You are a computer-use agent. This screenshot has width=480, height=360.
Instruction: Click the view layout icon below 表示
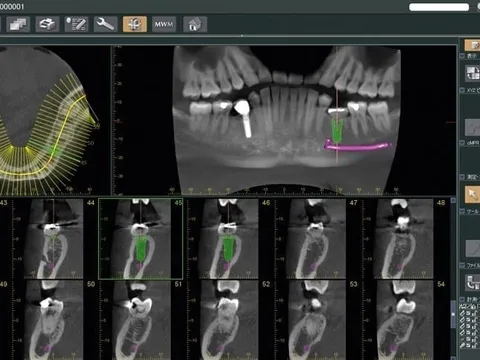pos(472,73)
